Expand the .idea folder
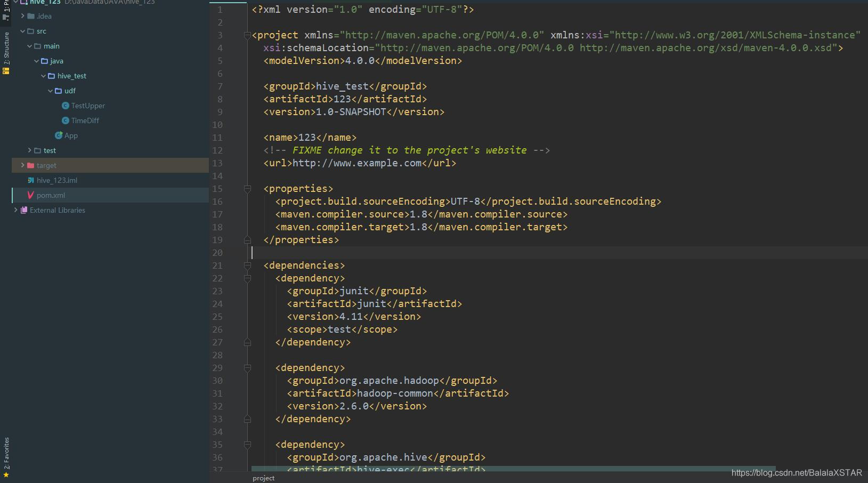 coord(22,16)
